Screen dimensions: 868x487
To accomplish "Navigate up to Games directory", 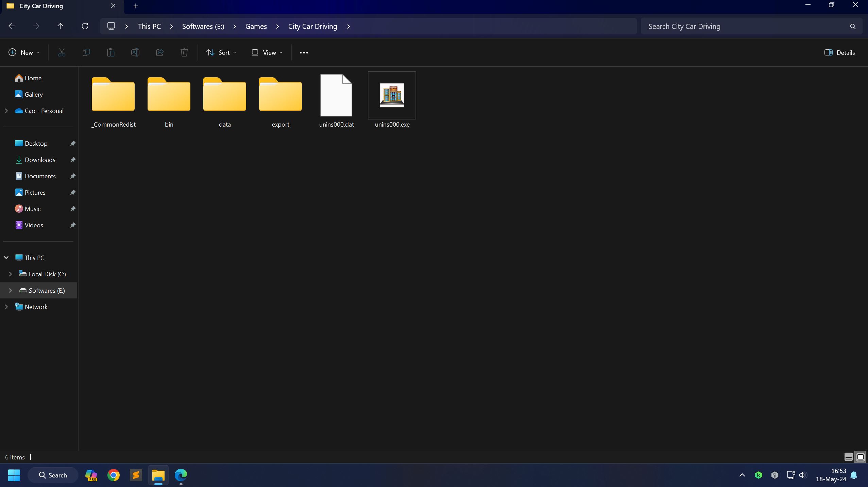I will 256,26.
